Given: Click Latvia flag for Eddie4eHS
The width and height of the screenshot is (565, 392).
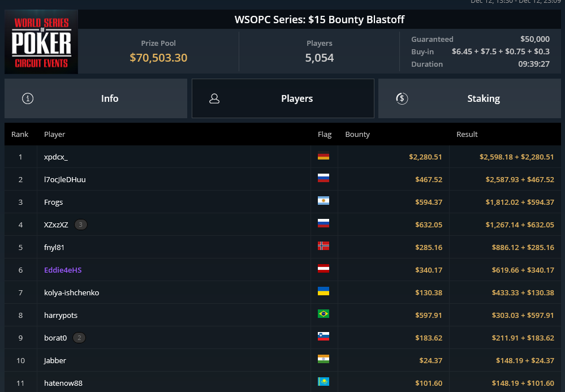Looking at the screenshot, I should tap(323, 269).
